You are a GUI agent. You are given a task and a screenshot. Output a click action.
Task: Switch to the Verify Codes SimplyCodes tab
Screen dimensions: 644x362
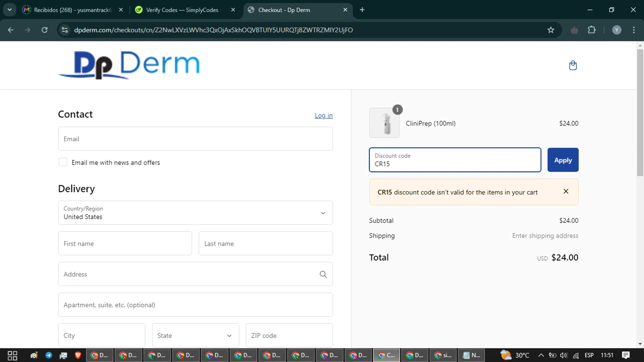pyautogui.click(x=185, y=9)
